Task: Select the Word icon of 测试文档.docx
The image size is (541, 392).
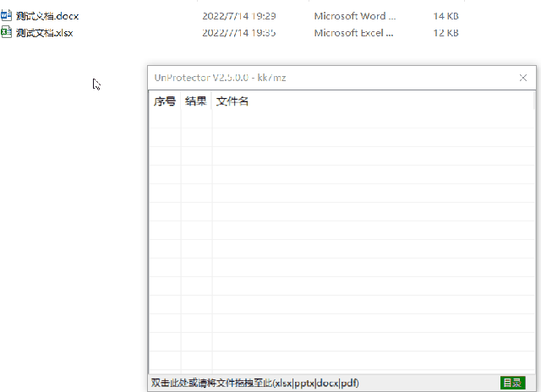Action: click(x=6, y=15)
